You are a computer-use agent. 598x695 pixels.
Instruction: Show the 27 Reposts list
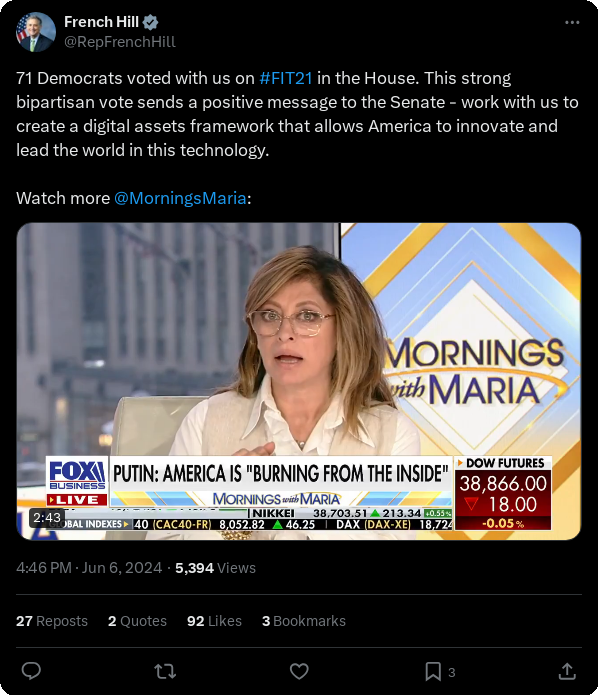click(x=52, y=621)
